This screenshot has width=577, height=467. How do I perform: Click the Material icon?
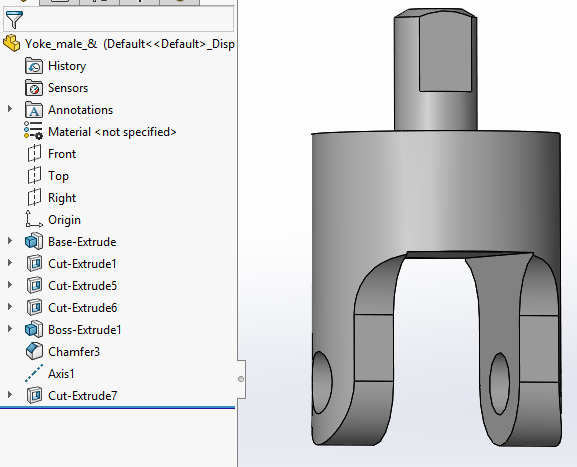pos(33,131)
